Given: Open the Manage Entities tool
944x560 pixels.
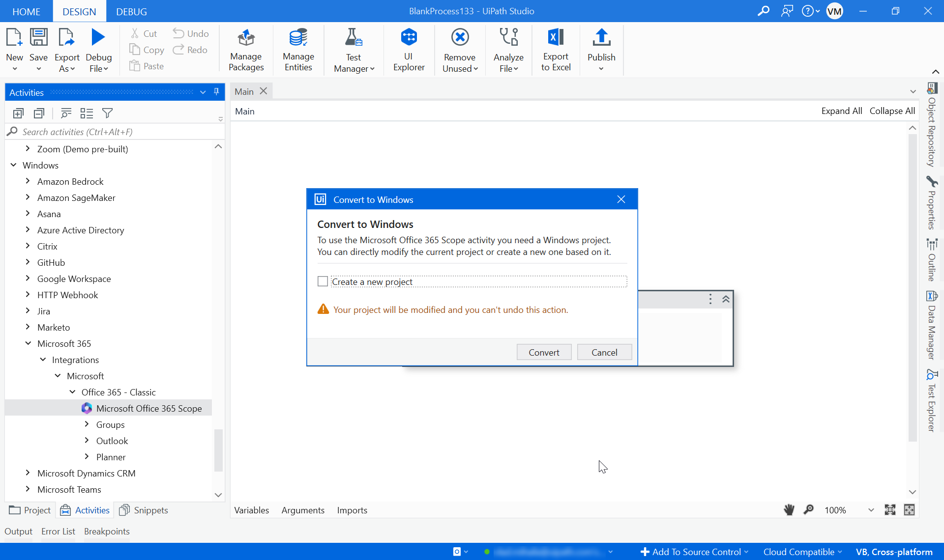Looking at the screenshot, I should (298, 50).
